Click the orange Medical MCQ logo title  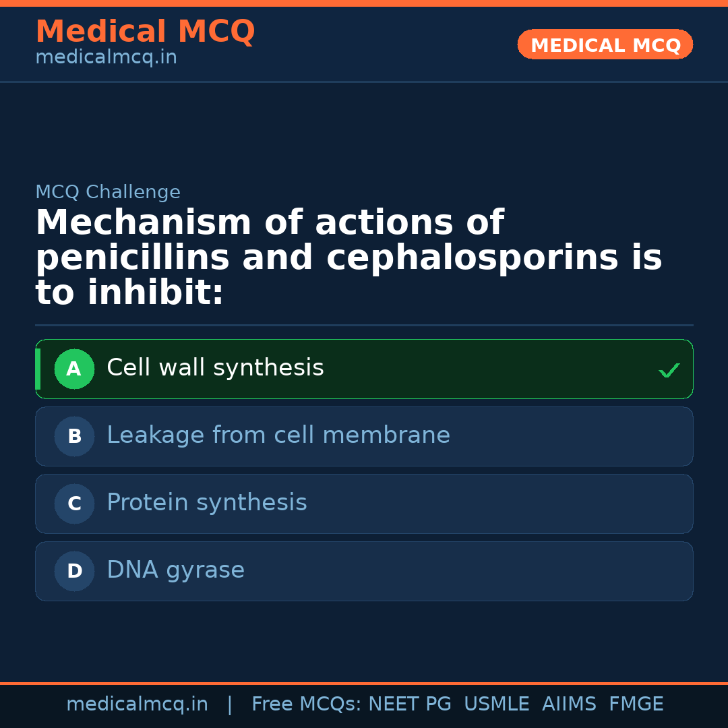point(145,32)
